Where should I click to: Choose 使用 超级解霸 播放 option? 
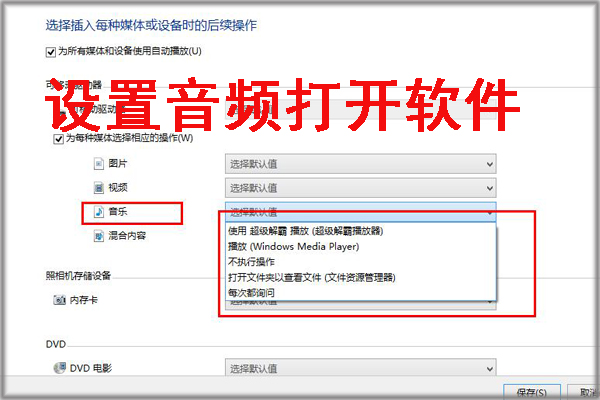click(x=361, y=231)
